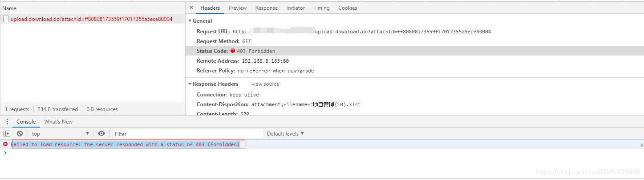Click the 1 requests status text
Image resolution: width=644 pixels, height=180 pixels.
[x=17, y=109]
